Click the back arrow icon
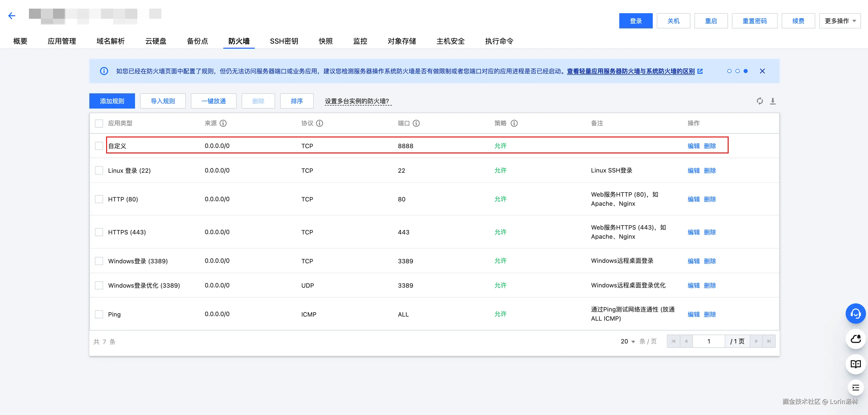Viewport: 868px width, 415px height. (12, 15)
